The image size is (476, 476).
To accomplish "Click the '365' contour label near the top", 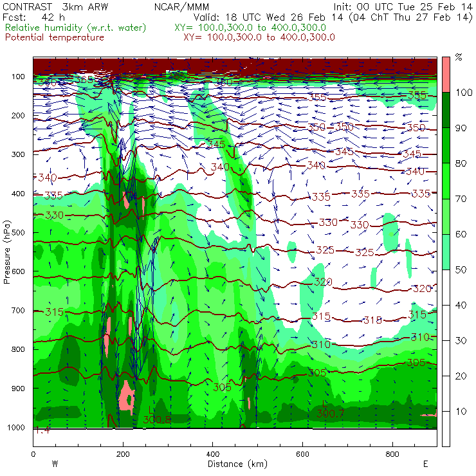I will [x=84, y=80].
